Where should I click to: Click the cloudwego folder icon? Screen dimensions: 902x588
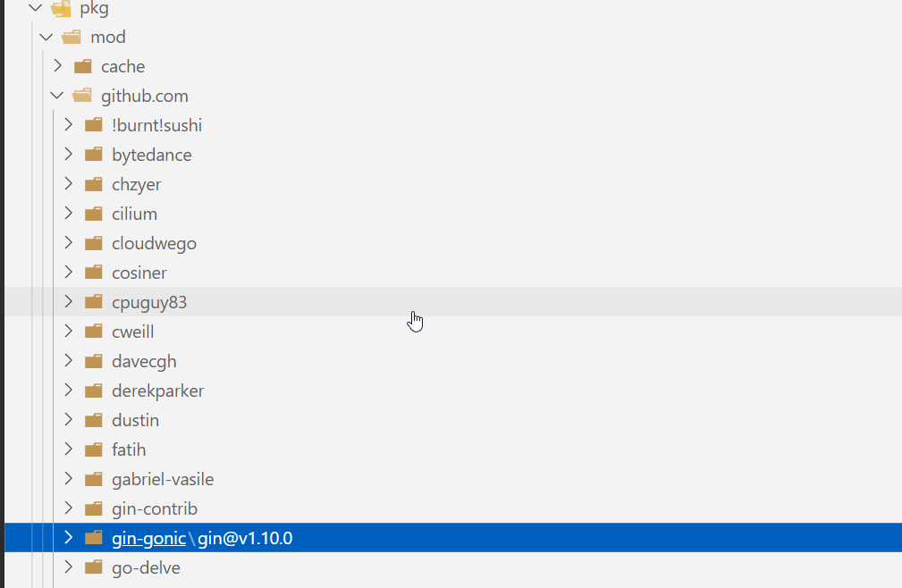point(94,242)
